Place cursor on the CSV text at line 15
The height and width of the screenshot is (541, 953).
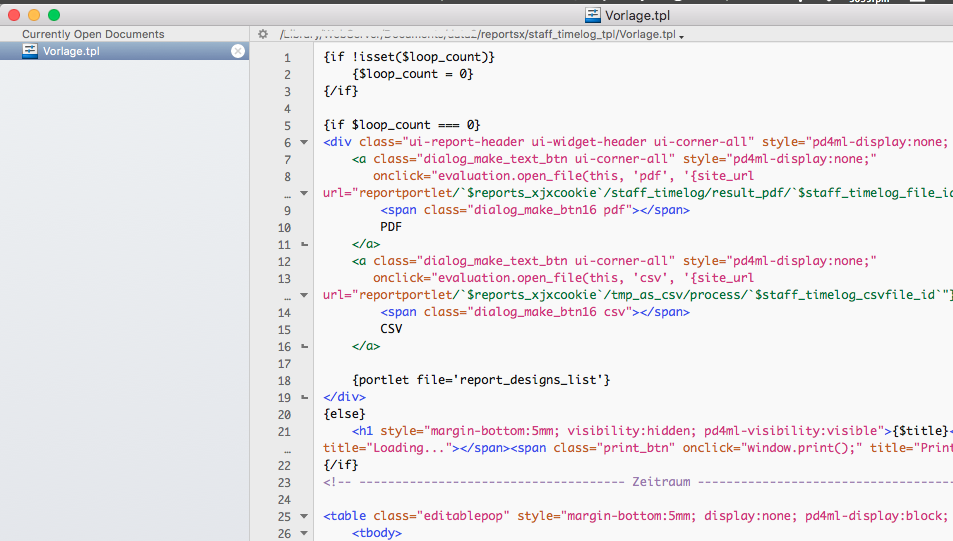[x=391, y=329]
